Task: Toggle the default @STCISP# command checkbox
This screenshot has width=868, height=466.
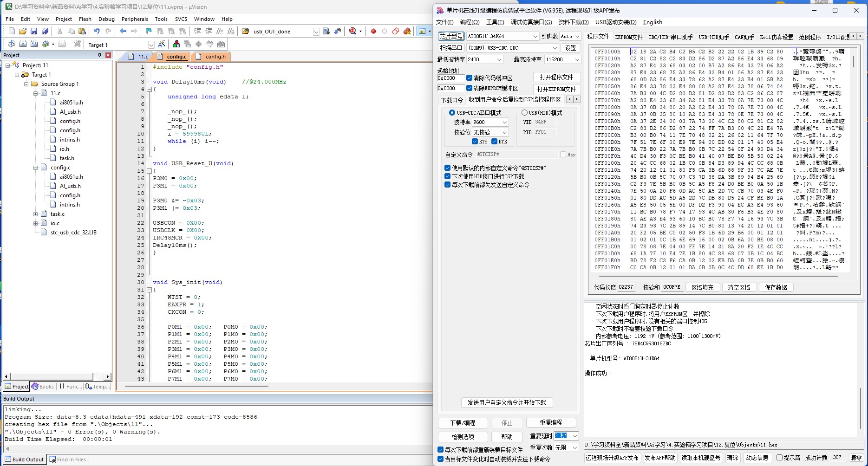Action: pyautogui.click(x=447, y=168)
